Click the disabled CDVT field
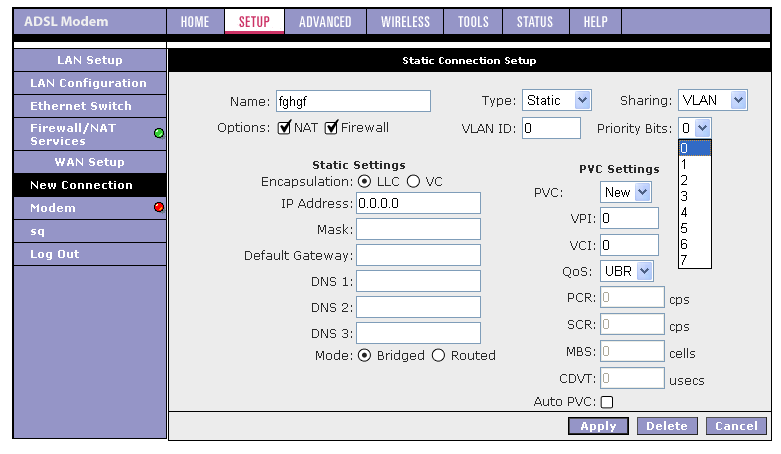Image resolution: width=781 pixels, height=454 pixels. [632, 378]
